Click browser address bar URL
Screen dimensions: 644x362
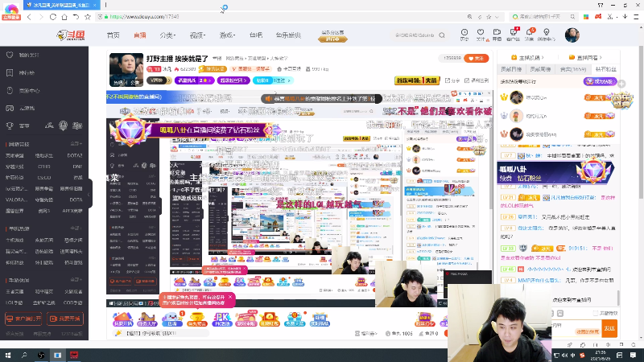(144, 17)
